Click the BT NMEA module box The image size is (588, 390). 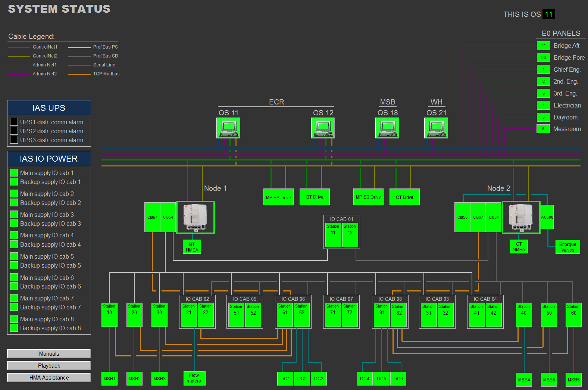coord(192,247)
